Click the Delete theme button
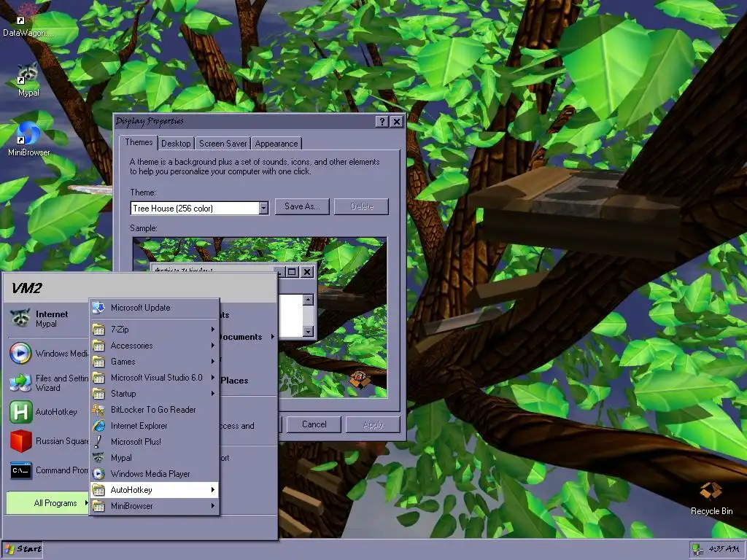The height and width of the screenshot is (560, 747). 362,206
